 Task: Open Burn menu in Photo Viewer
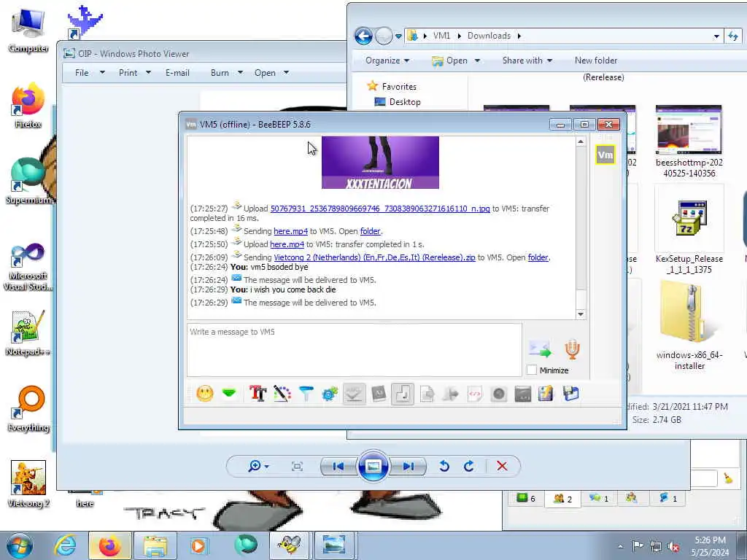pyautogui.click(x=220, y=73)
